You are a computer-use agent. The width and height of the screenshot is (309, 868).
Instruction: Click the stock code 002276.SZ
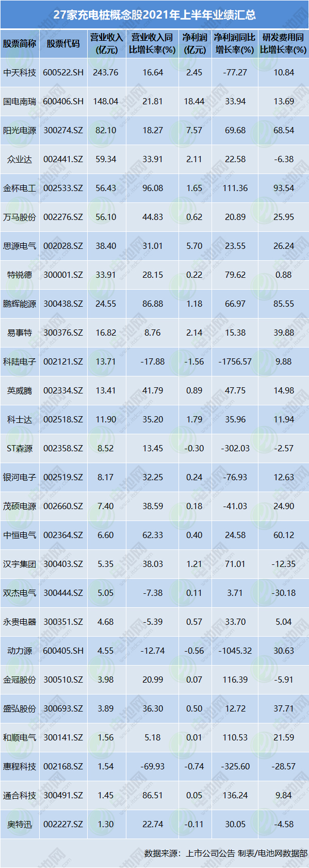coord(63,217)
